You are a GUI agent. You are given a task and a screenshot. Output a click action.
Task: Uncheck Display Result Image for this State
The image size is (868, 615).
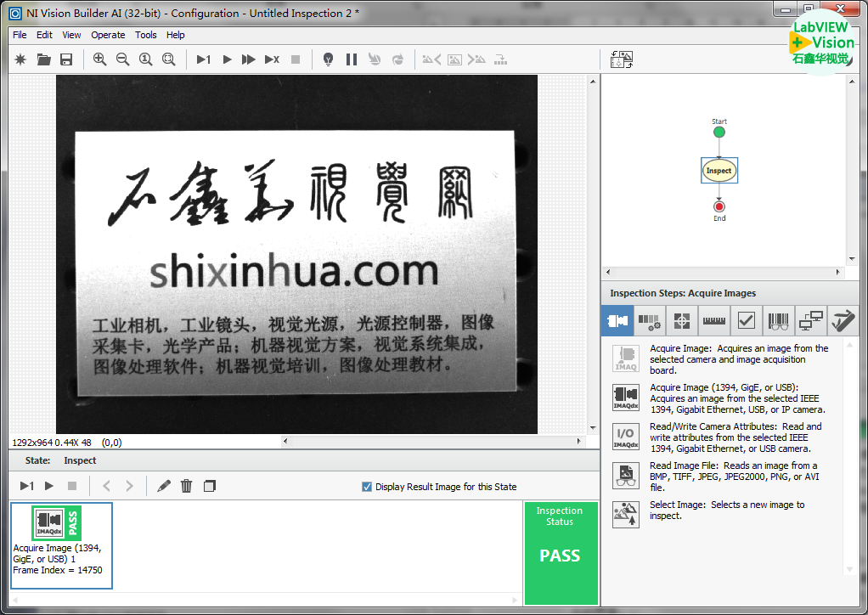point(367,487)
